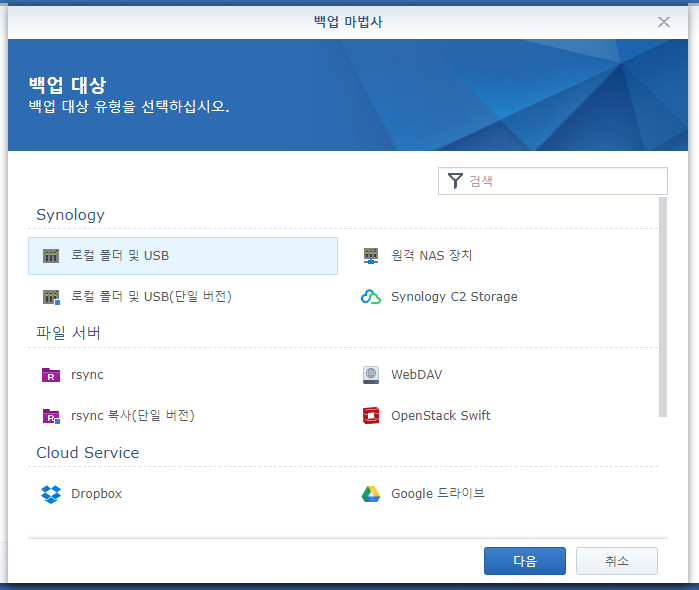The width and height of the screenshot is (699, 590).
Task: Click the Google Drive triangle icon
Action: coord(371,494)
